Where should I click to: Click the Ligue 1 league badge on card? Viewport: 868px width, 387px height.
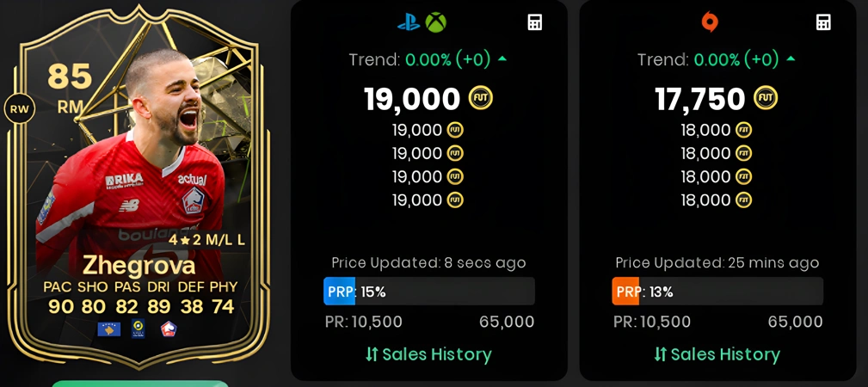[x=139, y=329]
